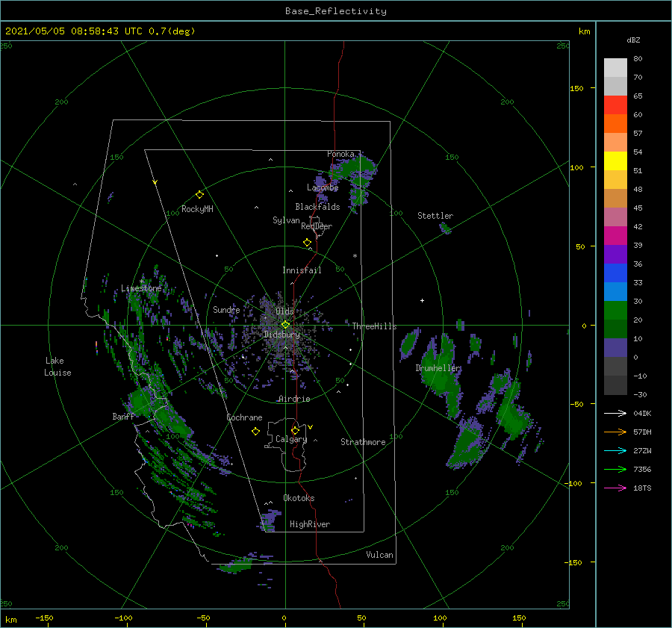This screenshot has width=672, height=628.
Task: Click the RedDeer city label
Action: click(317, 226)
